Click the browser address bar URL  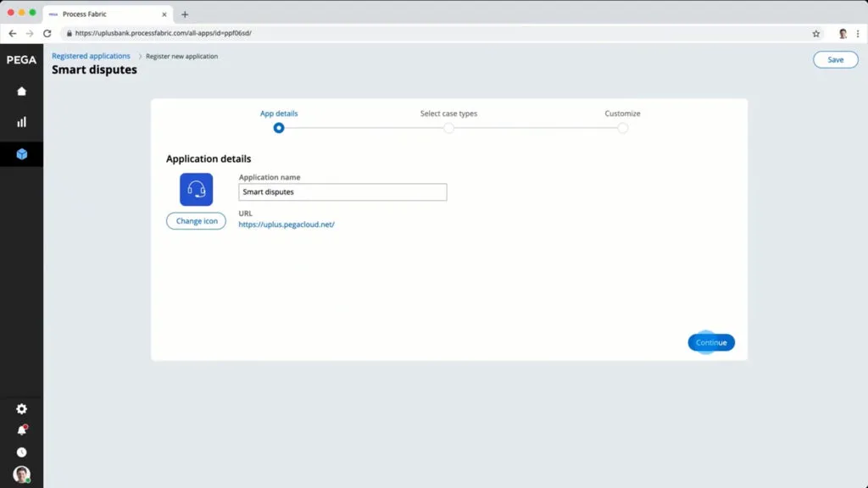pyautogui.click(x=164, y=33)
